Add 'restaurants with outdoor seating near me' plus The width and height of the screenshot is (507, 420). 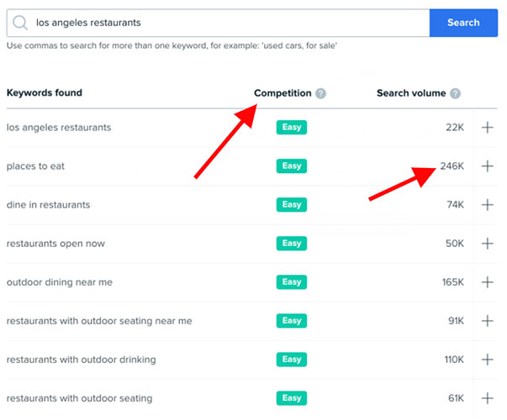click(x=487, y=321)
